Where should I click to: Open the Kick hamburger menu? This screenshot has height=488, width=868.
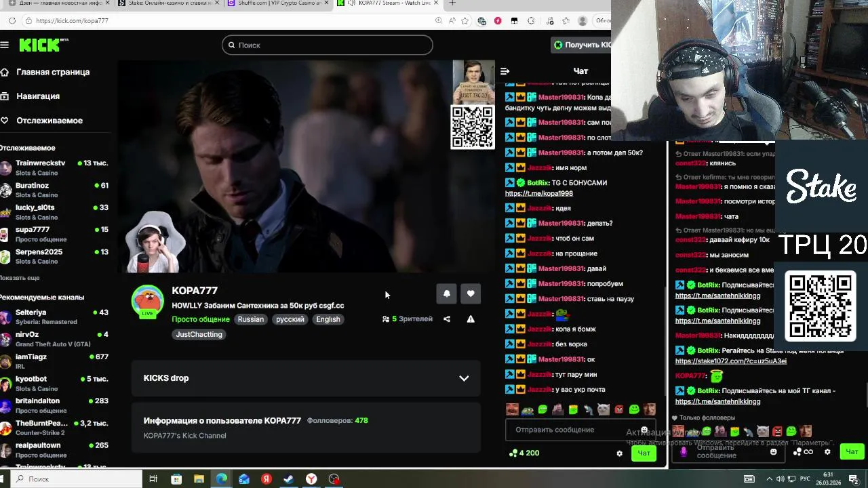click(x=5, y=45)
